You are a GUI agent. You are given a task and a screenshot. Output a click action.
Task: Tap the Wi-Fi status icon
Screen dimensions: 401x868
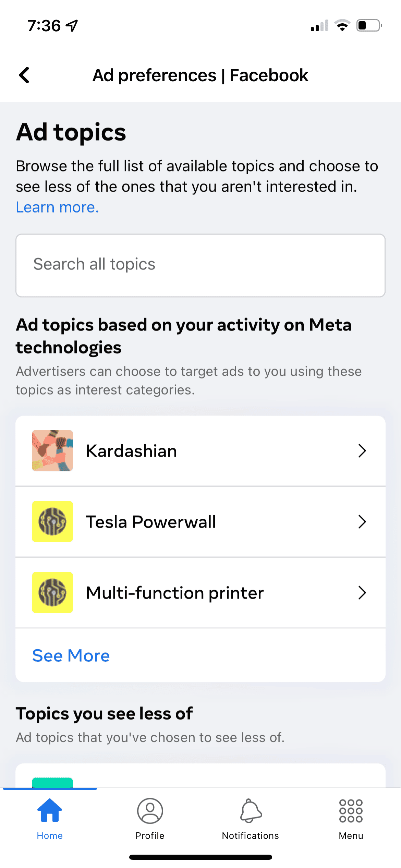coord(342,26)
